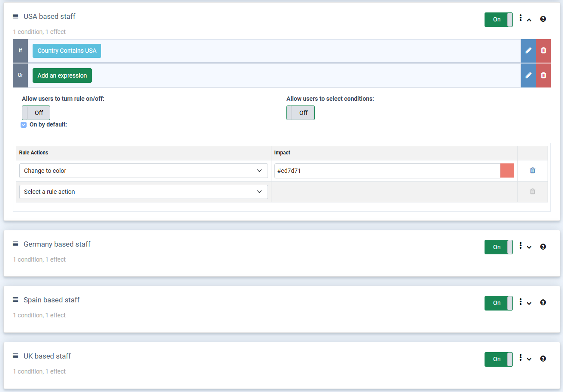The width and height of the screenshot is (563, 392).
Task: Uncheck "On by default"
Action: pyautogui.click(x=24, y=124)
